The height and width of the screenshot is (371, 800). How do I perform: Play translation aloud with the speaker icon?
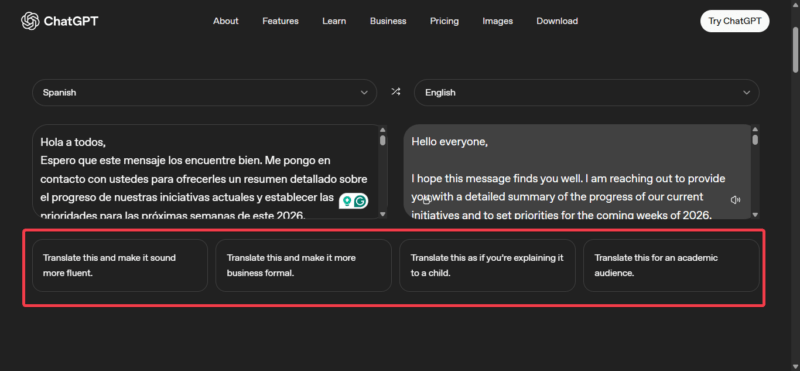[x=735, y=200]
